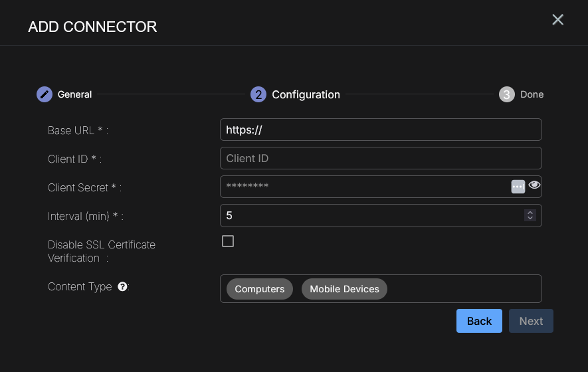588x372 pixels.
Task: Open the Content Type selection box
Action: (x=465, y=289)
